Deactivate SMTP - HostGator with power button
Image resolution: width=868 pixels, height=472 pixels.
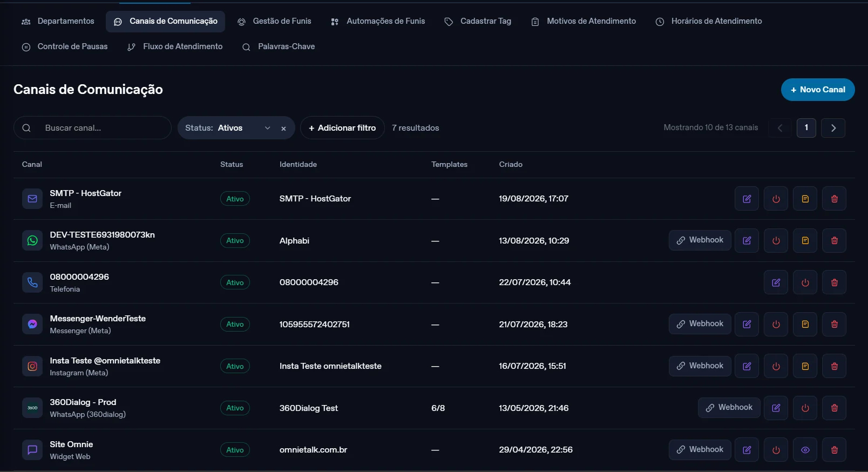[x=776, y=199]
